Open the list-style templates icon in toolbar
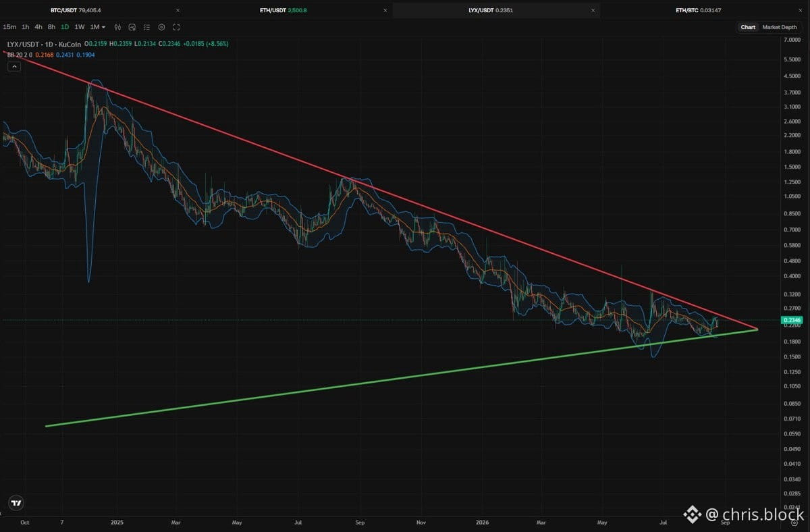This screenshot has height=532, width=810. pos(146,27)
